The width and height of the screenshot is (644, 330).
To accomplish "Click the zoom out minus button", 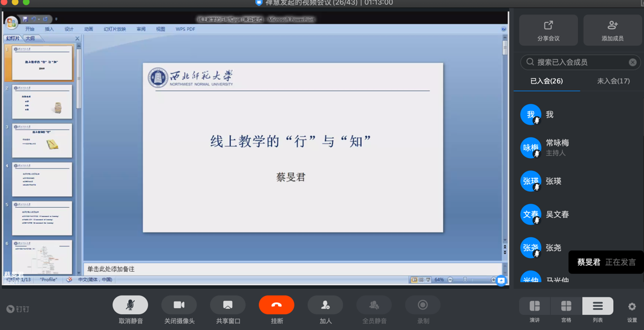I will pyautogui.click(x=450, y=280).
